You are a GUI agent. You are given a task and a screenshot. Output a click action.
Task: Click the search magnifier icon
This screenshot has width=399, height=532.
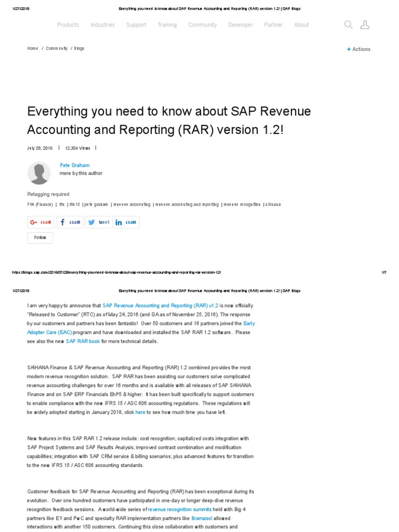[348, 25]
